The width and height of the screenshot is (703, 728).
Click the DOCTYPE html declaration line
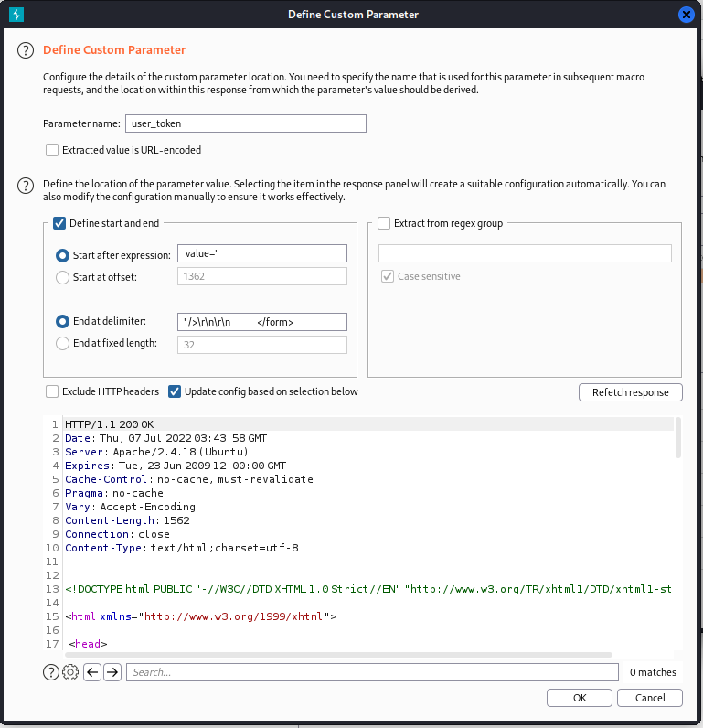(x=369, y=589)
